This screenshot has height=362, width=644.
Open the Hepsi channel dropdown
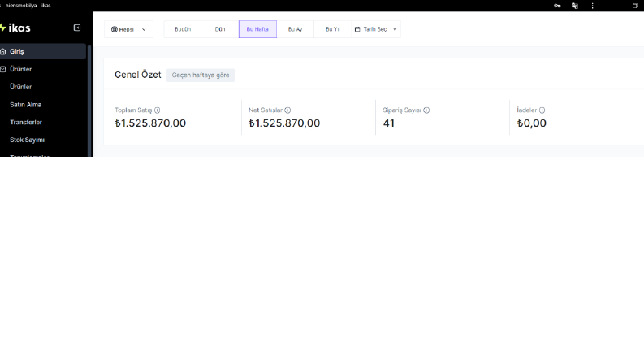point(128,29)
